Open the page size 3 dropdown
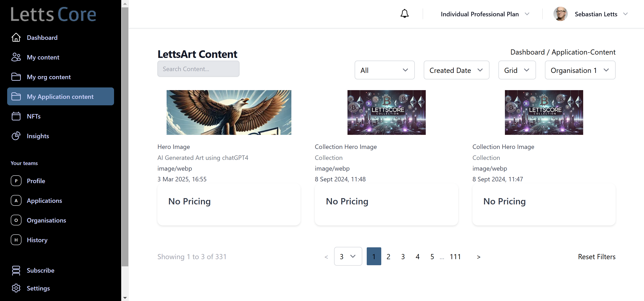The image size is (644, 301). point(348,256)
